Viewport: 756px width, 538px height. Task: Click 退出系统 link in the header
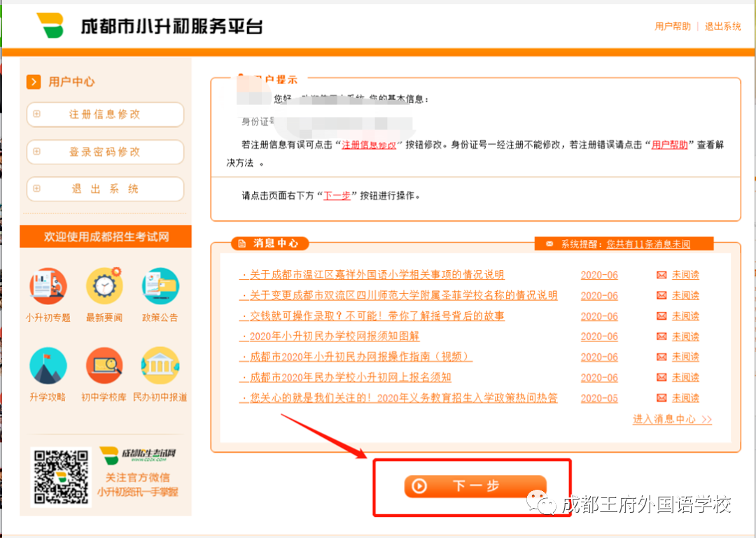(722, 27)
